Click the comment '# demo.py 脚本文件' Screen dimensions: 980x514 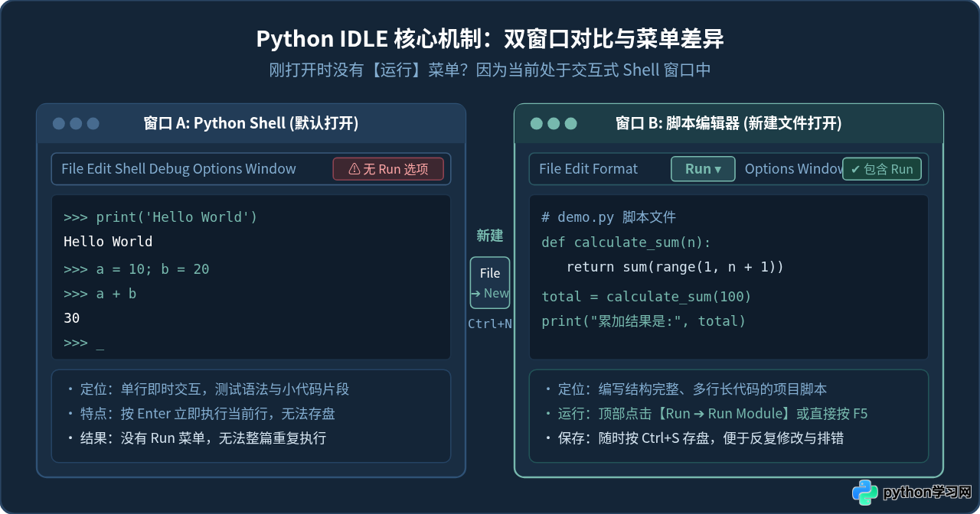(609, 217)
